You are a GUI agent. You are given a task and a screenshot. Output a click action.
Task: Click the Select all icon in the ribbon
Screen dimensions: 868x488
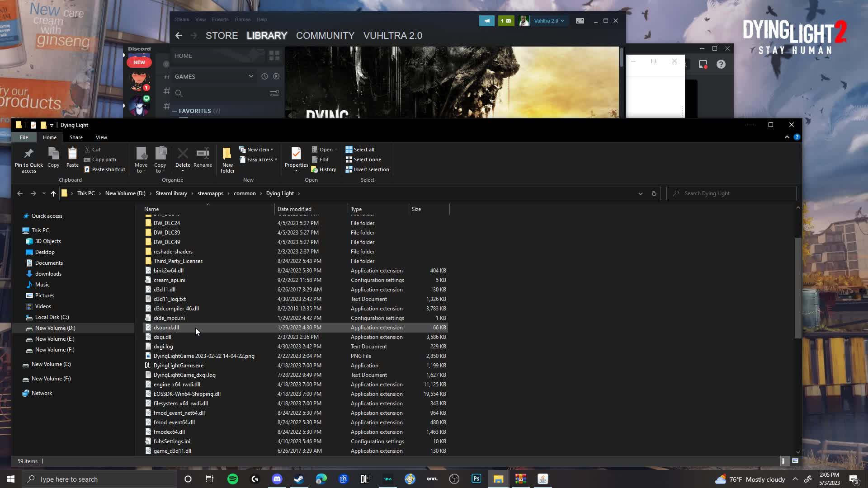[x=360, y=149]
